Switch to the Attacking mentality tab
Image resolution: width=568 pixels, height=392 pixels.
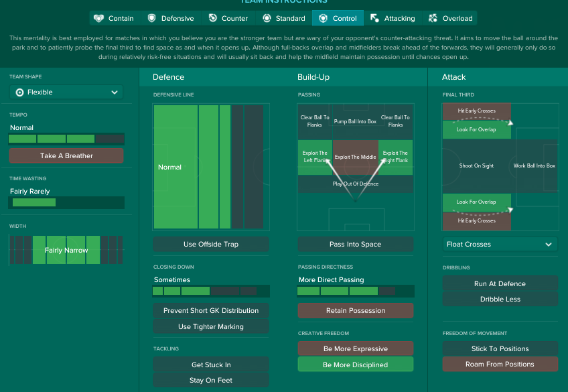click(x=393, y=18)
